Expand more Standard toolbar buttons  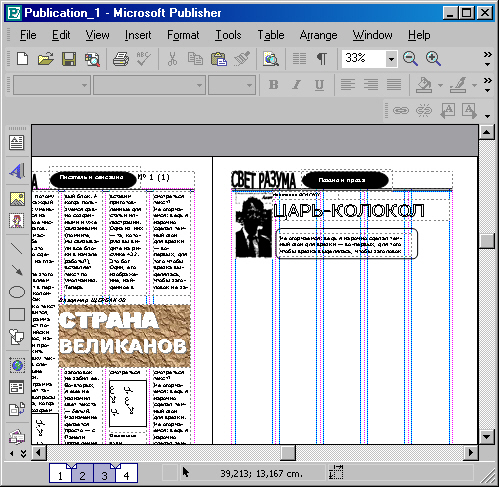coord(488,59)
